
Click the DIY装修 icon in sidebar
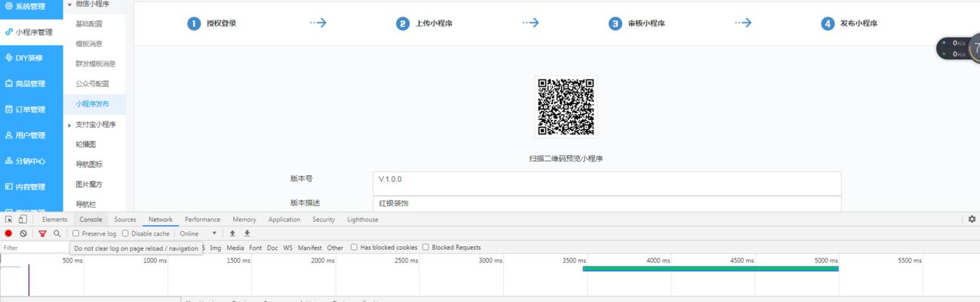click(x=9, y=57)
